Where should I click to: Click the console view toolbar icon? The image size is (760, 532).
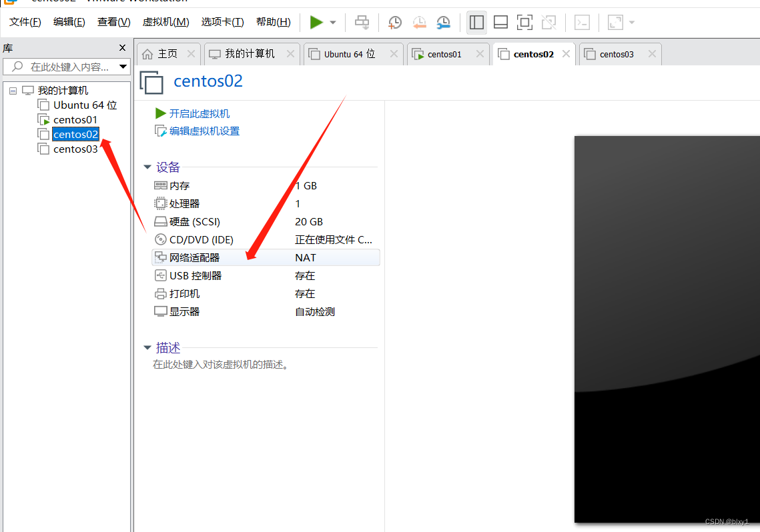coord(582,22)
